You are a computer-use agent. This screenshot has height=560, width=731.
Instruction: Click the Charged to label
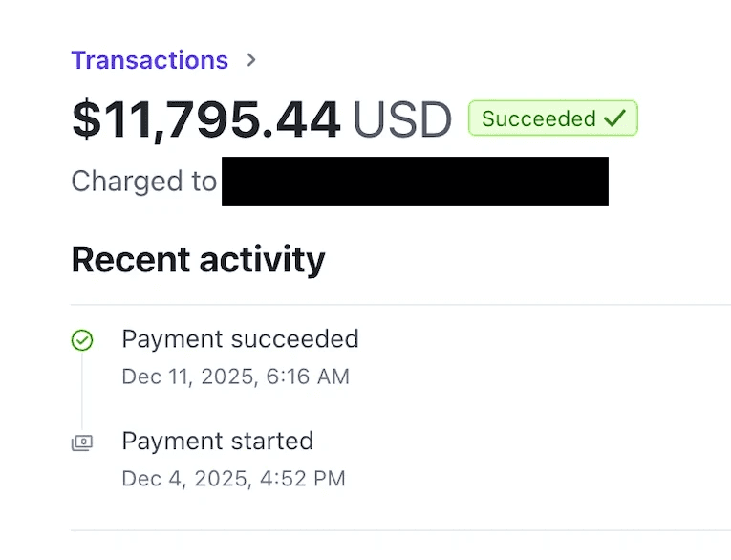pos(143,182)
